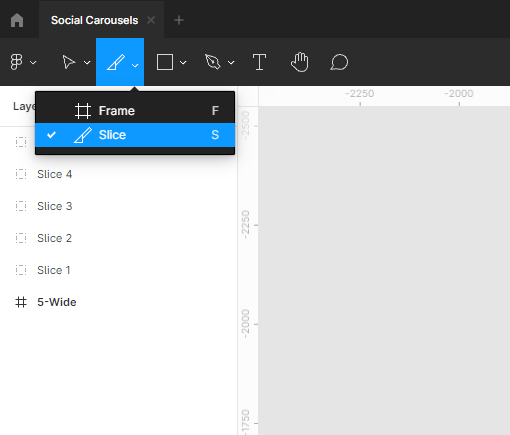The width and height of the screenshot is (510, 435).
Task: Click the frame icon beside 5-Wide
Action: coord(21,302)
